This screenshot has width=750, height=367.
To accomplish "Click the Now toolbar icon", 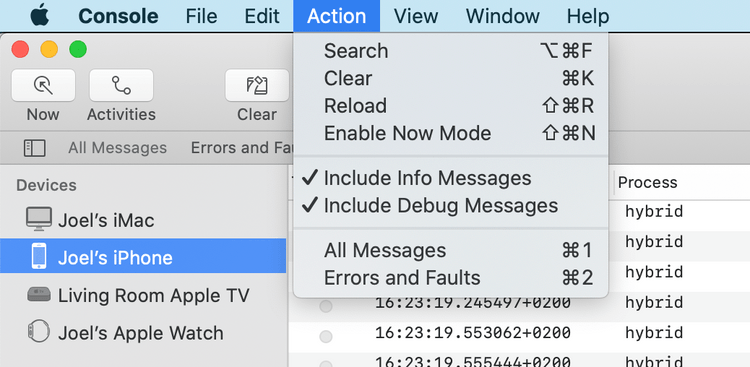I will [x=43, y=86].
